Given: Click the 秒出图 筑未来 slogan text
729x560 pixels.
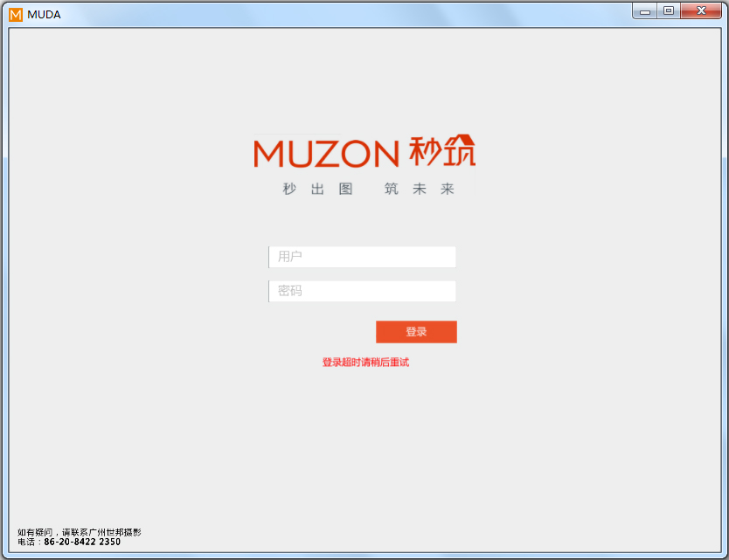Looking at the screenshot, I should point(369,189).
